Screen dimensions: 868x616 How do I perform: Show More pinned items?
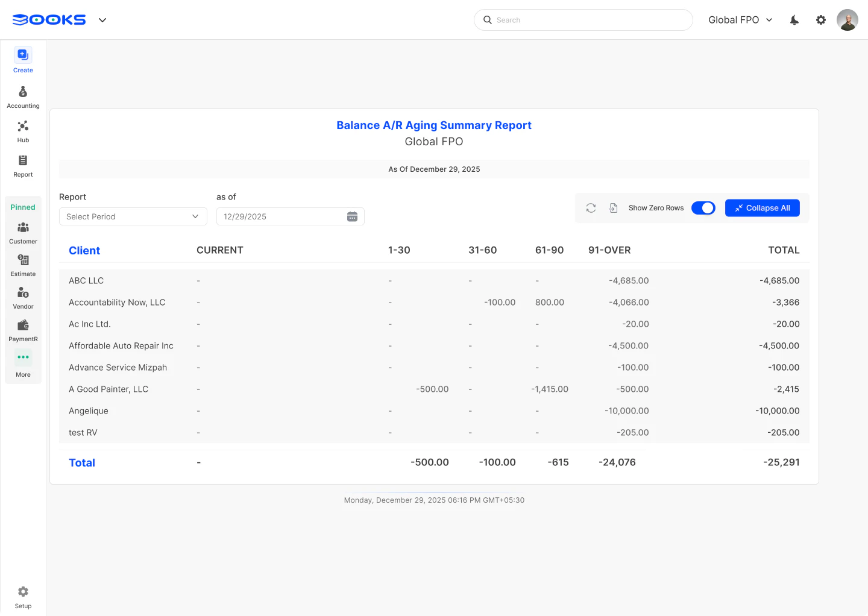pos(23,364)
